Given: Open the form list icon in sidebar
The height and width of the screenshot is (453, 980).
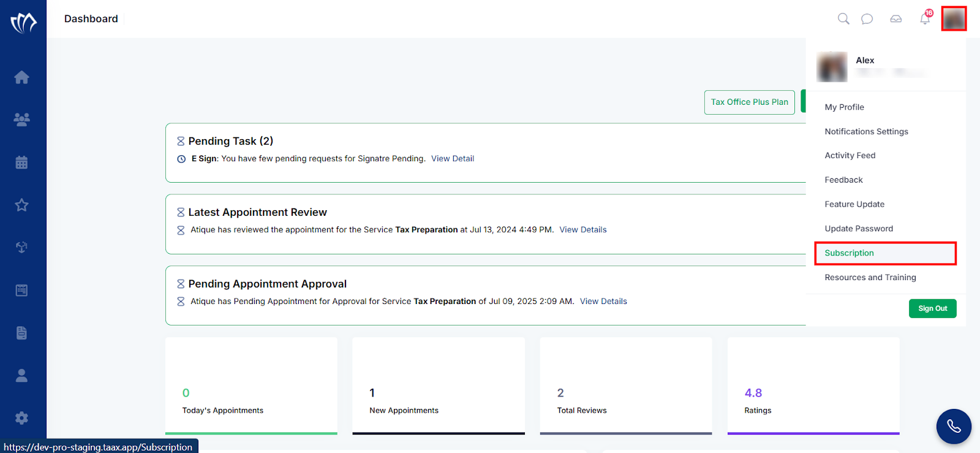Looking at the screenshot, I should coord(21,290).
